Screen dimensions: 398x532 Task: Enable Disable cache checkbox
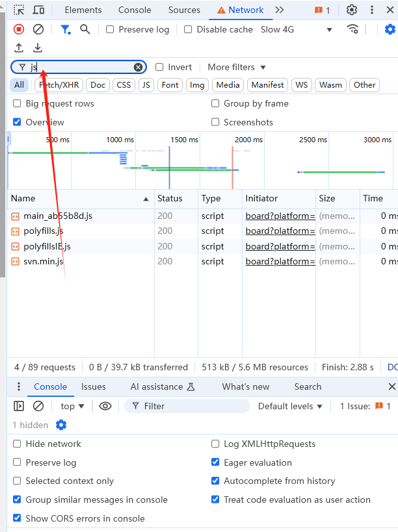pos(188,29)
